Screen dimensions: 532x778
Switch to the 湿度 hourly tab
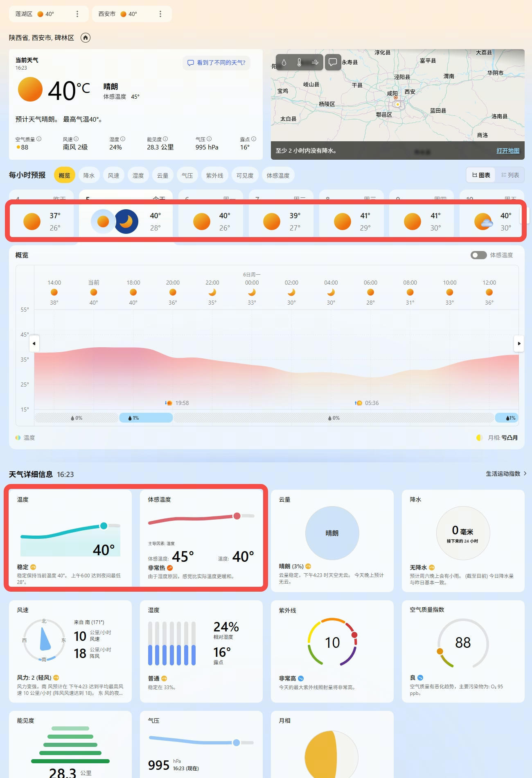(138, 175)
